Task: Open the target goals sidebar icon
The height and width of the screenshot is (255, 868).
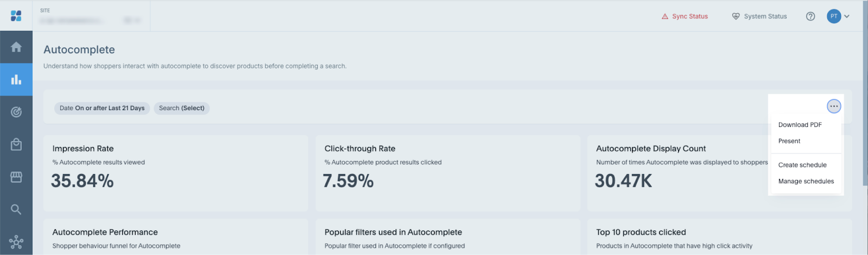Action: 16,112
